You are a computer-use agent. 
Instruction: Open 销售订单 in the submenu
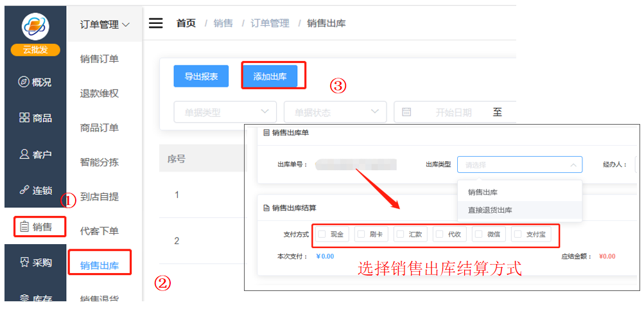point(100,59)
